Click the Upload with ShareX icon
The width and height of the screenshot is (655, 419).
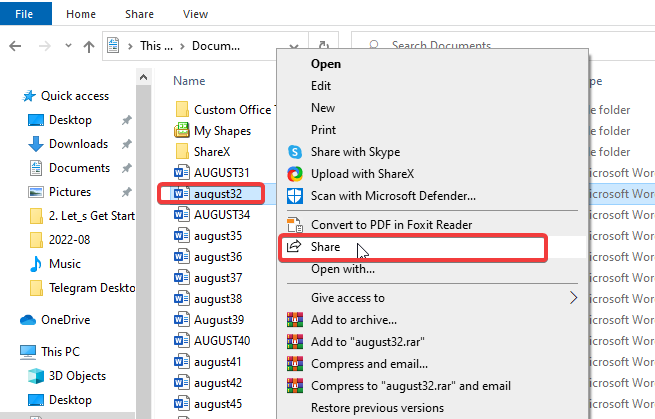[x=295, y=174]
